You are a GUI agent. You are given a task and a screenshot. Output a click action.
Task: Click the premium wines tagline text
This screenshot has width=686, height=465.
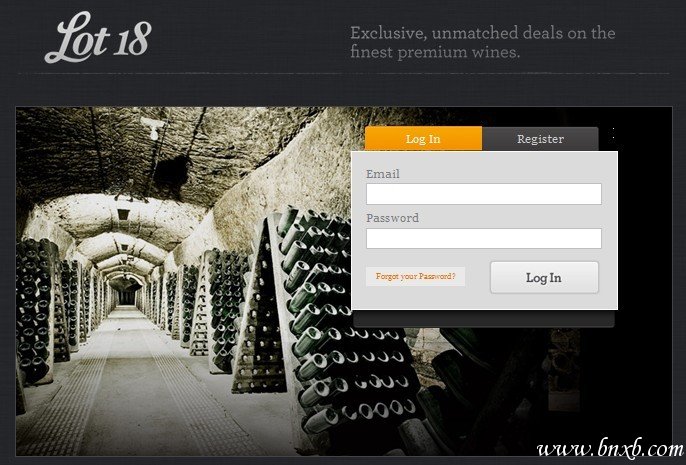483,42
